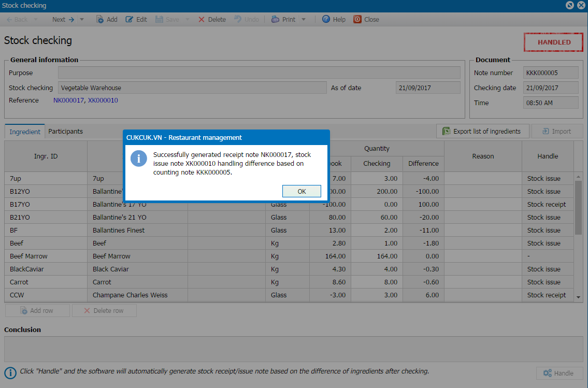Open reference note XK000010 link

[103, 100]
